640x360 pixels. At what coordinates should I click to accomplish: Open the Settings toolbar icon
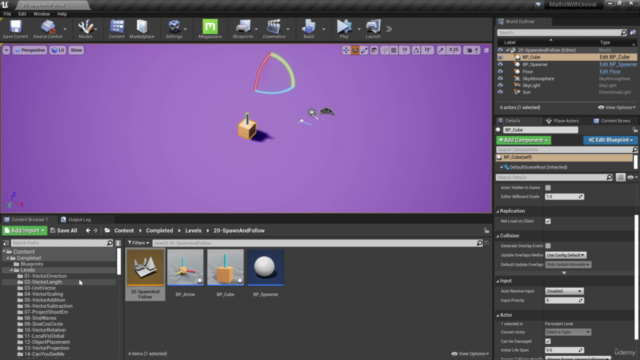174,29
